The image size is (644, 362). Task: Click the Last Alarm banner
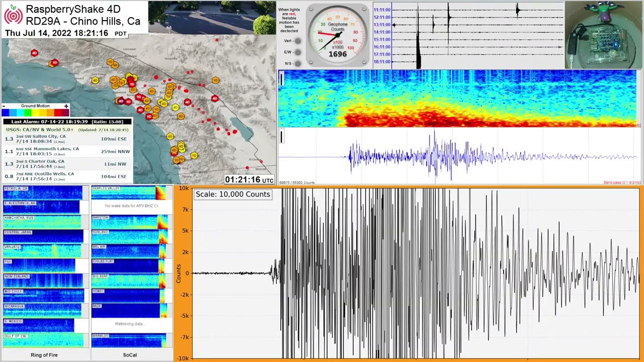67,122
